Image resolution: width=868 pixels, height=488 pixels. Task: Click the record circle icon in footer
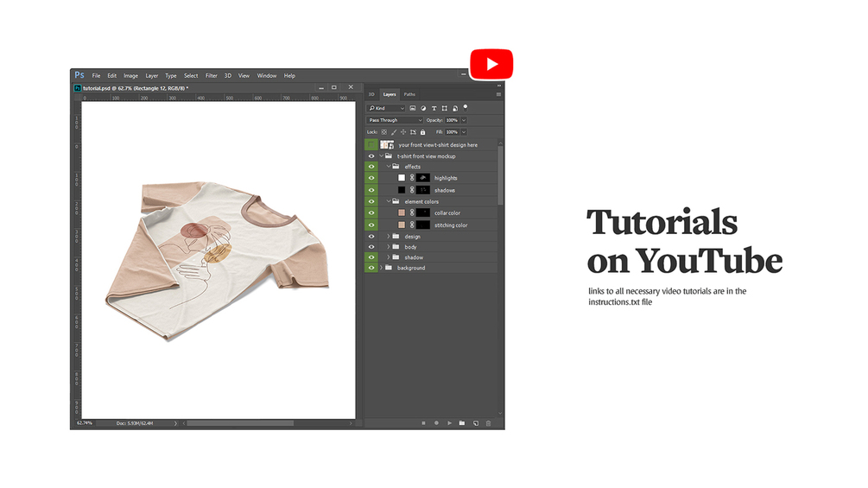(436, 423)
